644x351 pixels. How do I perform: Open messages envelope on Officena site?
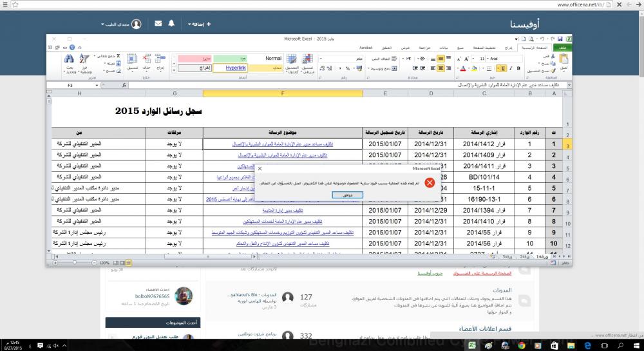(158, 24)
